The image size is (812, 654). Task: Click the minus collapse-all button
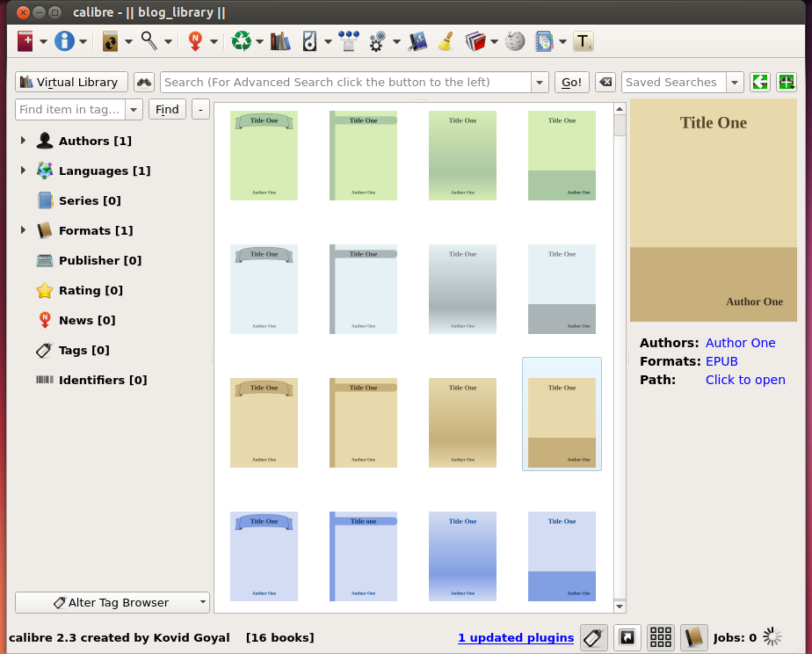[200, 110]
